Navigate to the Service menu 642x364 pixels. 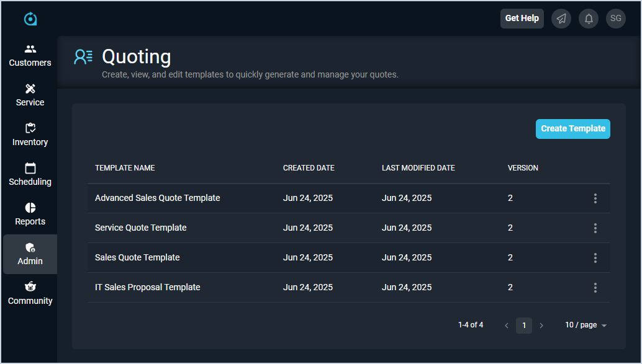(x=30, y=95)
